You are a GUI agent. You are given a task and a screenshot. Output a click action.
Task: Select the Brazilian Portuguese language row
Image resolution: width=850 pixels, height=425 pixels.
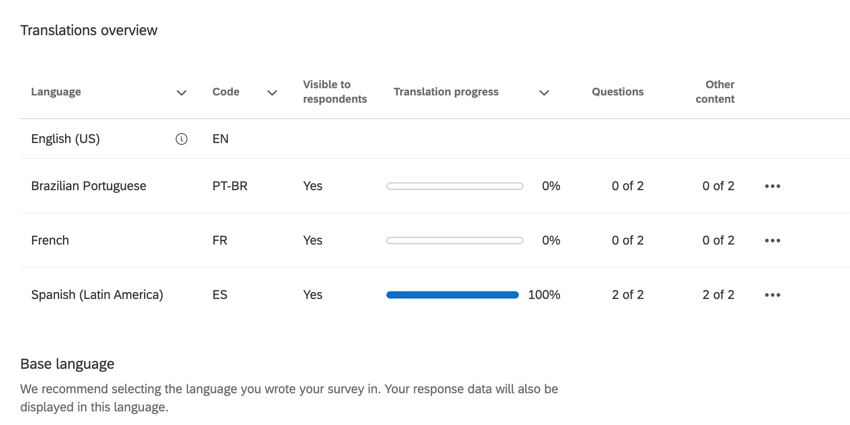point(88,186)
